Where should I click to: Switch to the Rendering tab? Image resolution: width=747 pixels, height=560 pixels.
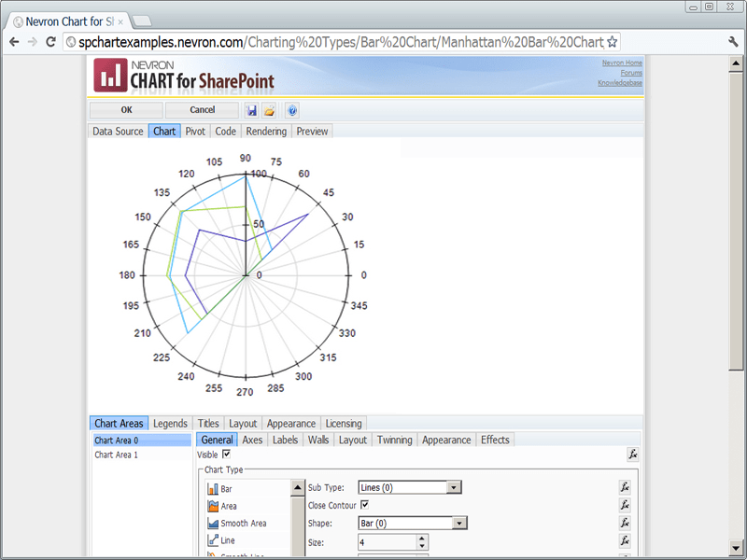(x=266, y=131)
